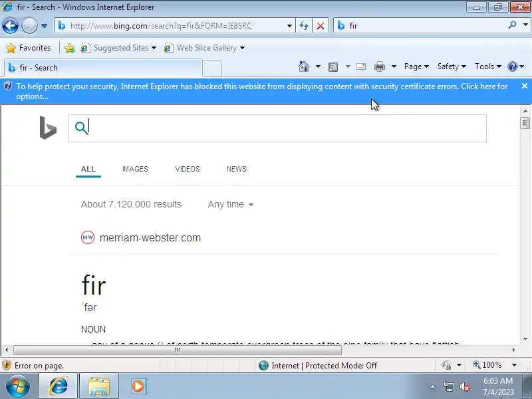This screenshot has width=532, height=399.
Task: Open the Tools menu
Action: click(x=488, y=66)
